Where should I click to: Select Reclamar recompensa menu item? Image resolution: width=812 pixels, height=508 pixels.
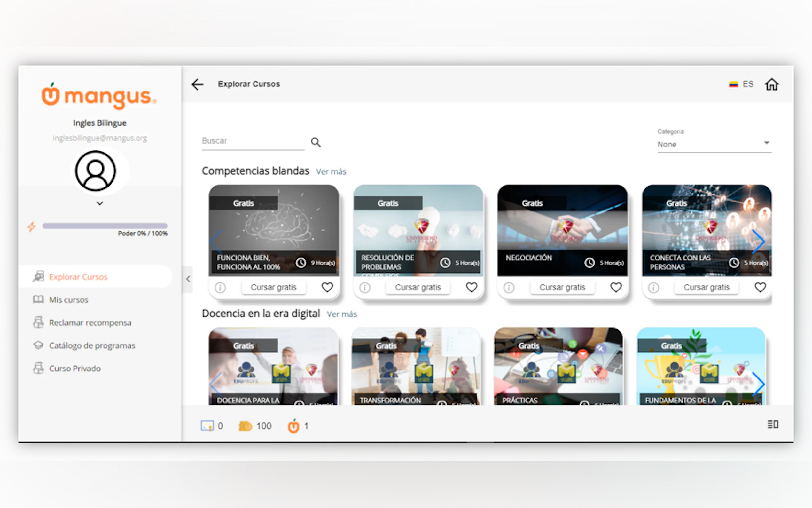pyautogui.click(x=90, y=322)
